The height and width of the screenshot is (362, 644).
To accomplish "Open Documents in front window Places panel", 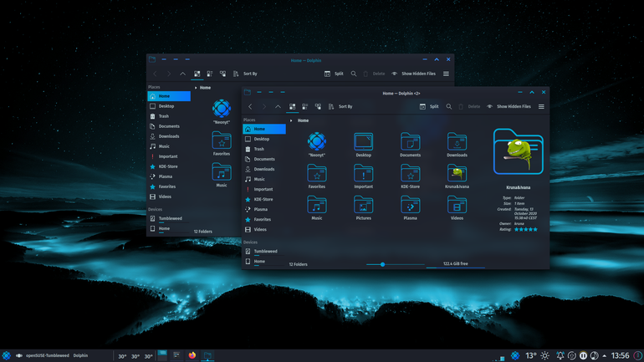I will click(x=264, y=159).
